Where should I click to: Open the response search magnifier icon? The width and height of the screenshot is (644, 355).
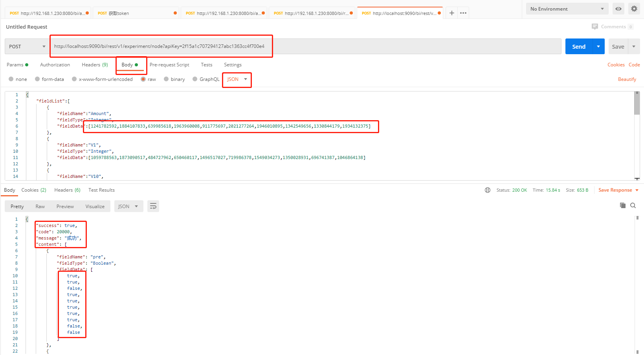tap(633, 205)
